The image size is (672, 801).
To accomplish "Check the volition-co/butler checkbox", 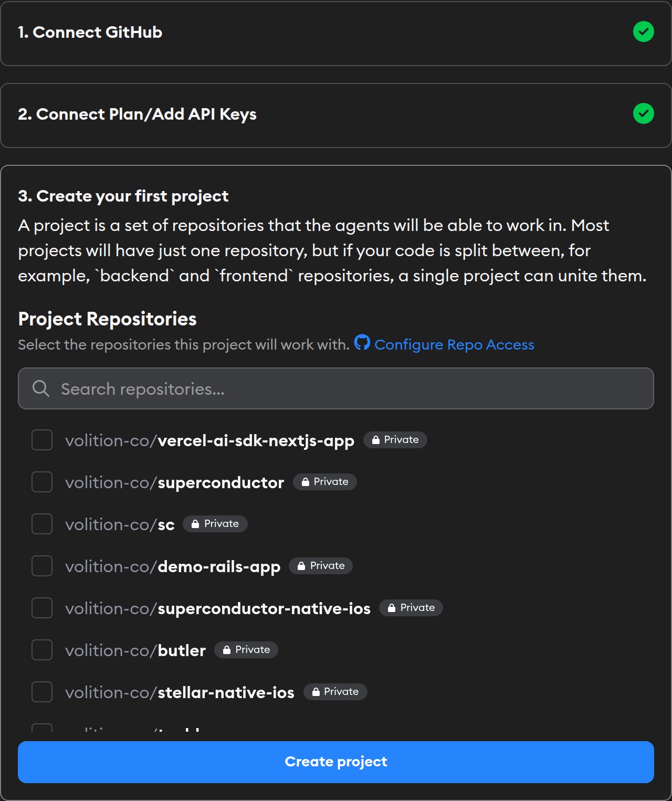I will [42, 650].
